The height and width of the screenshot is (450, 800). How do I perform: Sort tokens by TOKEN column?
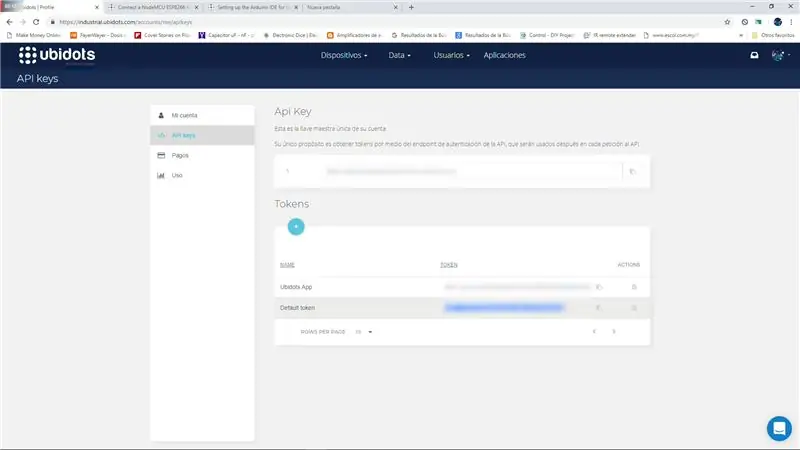tap(449, 265)
